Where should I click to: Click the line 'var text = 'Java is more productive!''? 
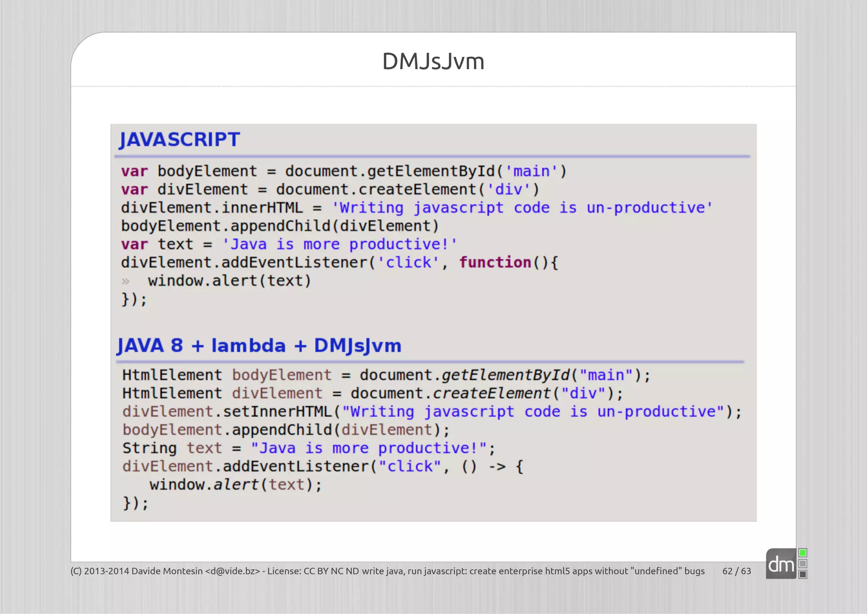click(289, 244)
